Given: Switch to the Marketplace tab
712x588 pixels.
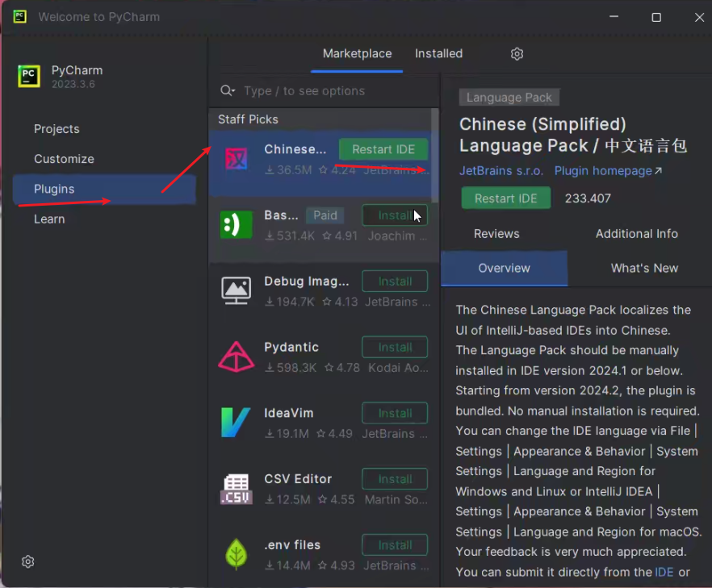Looking at the screenshot, I should pyautogui.click(x=357, y=53).
